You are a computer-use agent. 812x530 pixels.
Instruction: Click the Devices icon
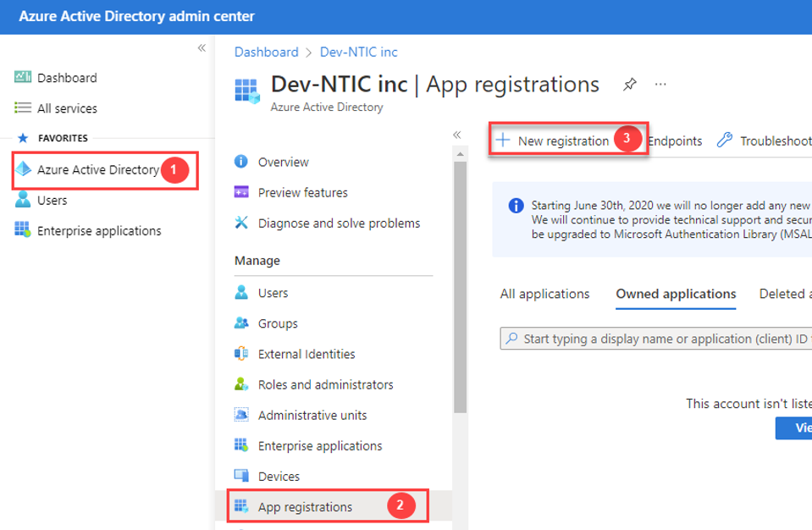click(x=241, y=476)
